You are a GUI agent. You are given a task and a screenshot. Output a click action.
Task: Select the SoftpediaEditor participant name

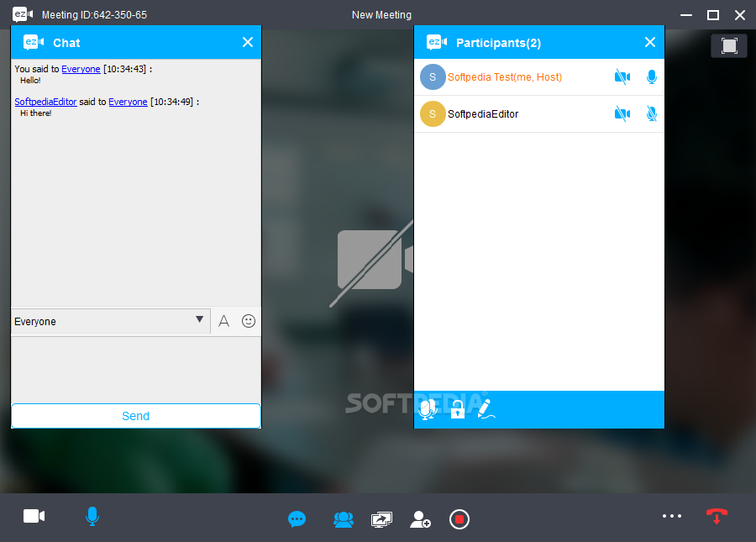[483, 114]
